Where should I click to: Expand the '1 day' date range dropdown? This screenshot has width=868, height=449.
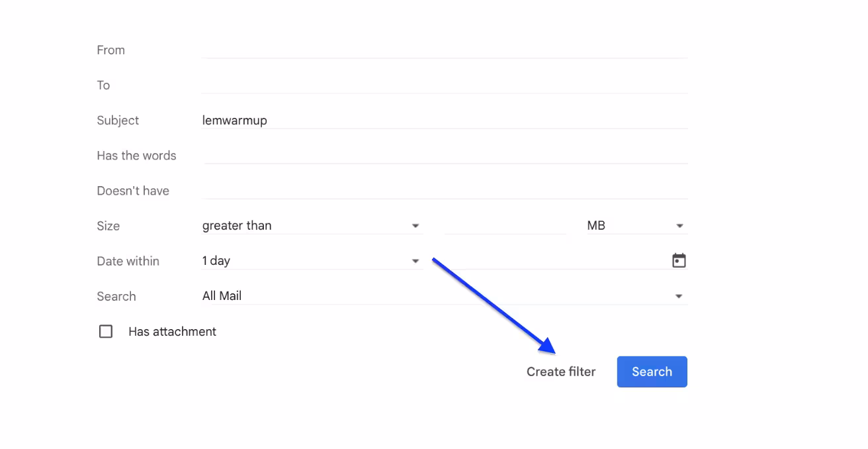pyautogui.click(x=311, y=261)
